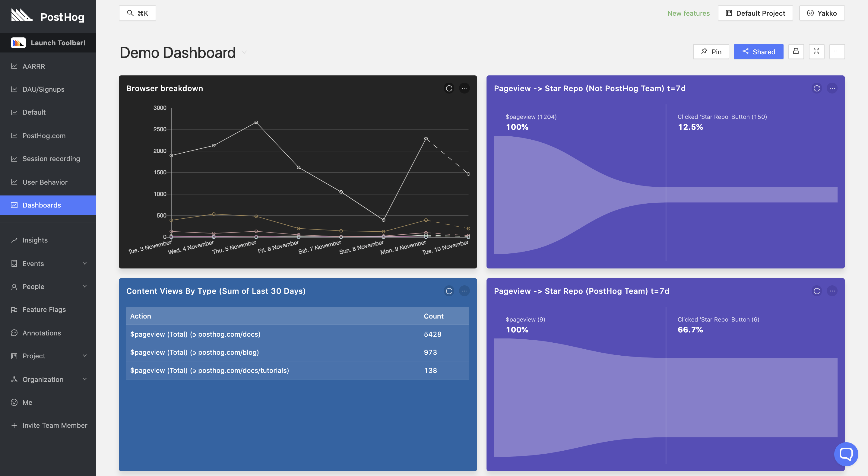Click the lock icon on dashboard
868x476 pixels.
pyautogui.click(x=796, y=51)
